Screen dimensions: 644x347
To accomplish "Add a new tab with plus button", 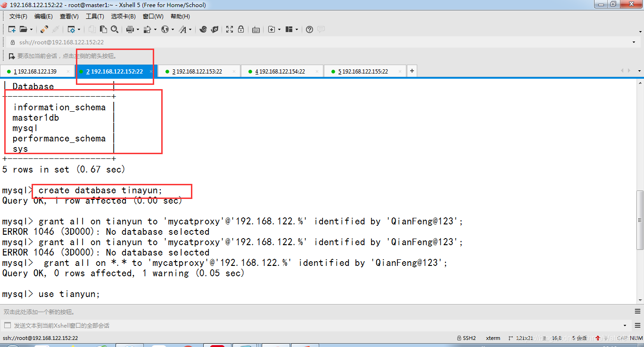I will point(412,71).
